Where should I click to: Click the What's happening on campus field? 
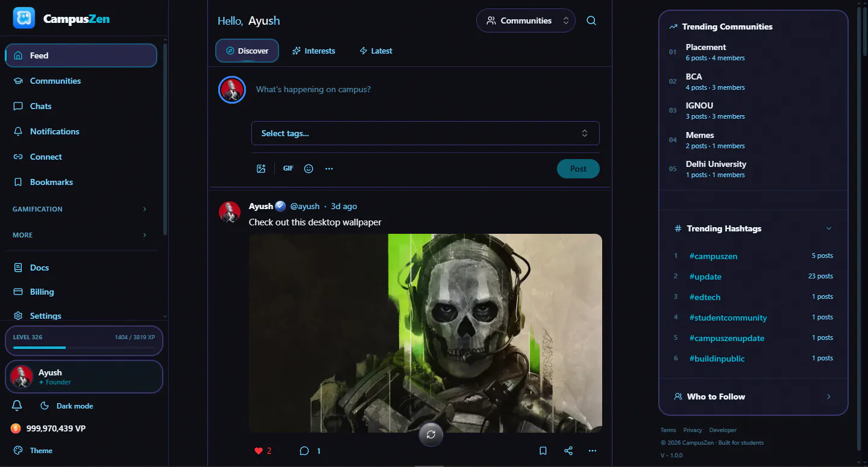[426, 90]
